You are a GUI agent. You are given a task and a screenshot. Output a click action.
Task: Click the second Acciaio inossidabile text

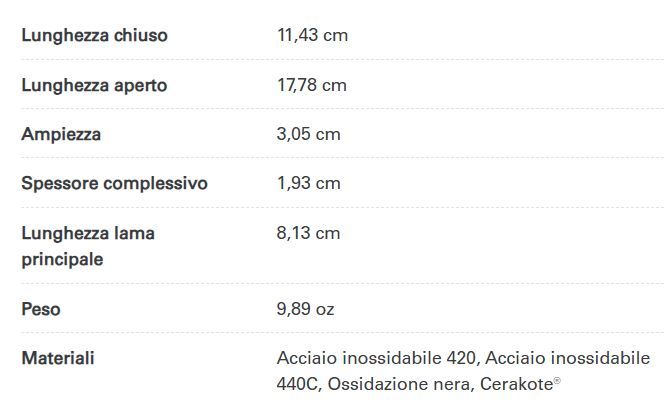coord(567,358)
